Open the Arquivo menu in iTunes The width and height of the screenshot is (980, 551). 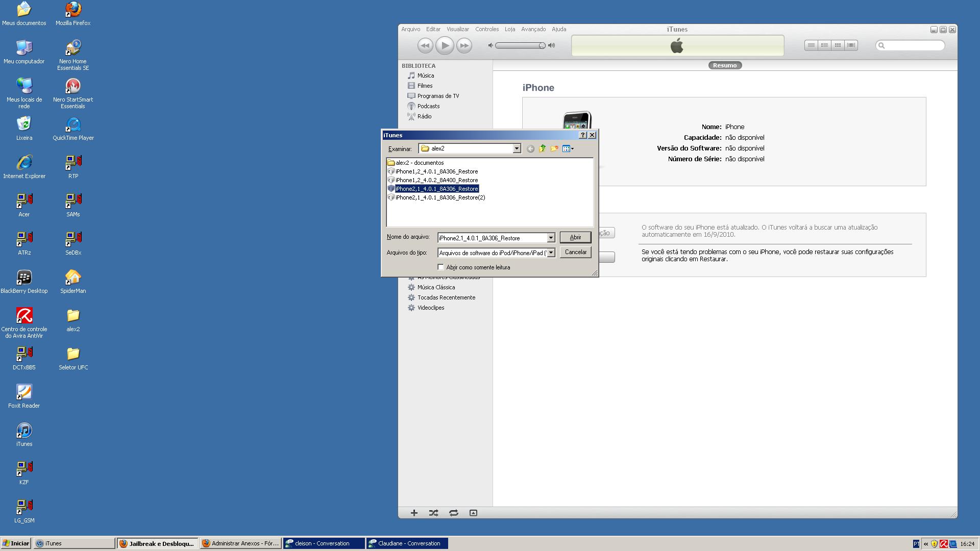(x=410, y=29)
